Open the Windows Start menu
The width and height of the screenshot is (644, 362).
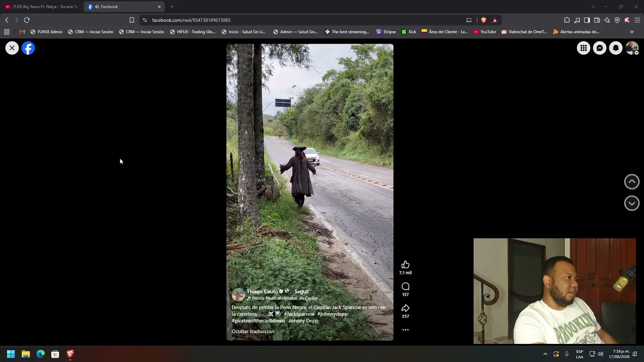tap(11, 354)
